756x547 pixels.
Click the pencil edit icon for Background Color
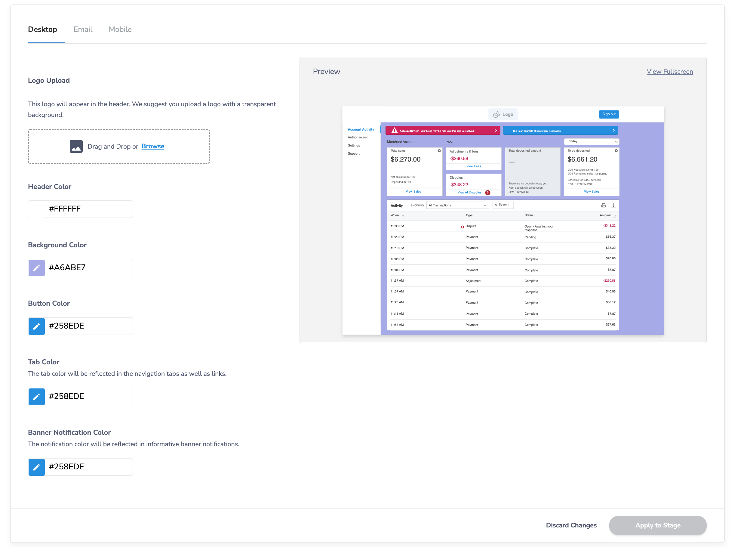coord(36,267)
